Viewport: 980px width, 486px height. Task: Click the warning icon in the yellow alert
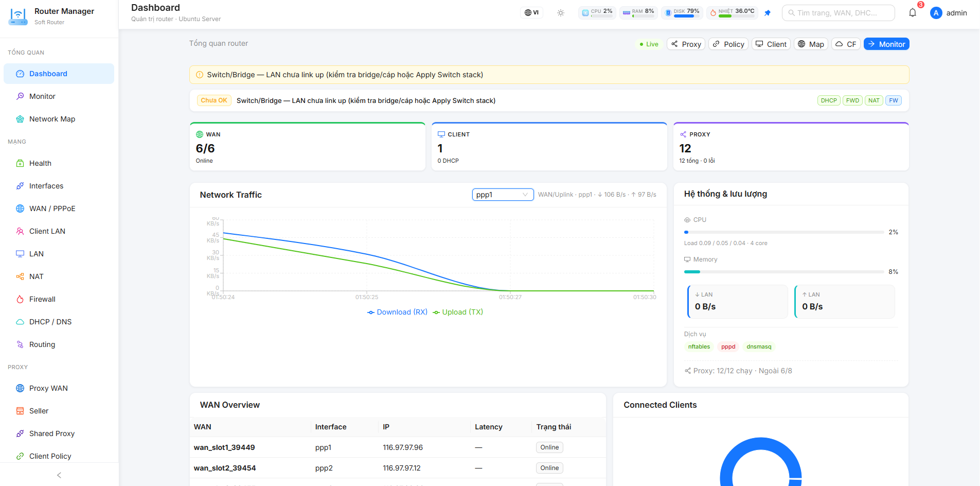coord(200,75)
